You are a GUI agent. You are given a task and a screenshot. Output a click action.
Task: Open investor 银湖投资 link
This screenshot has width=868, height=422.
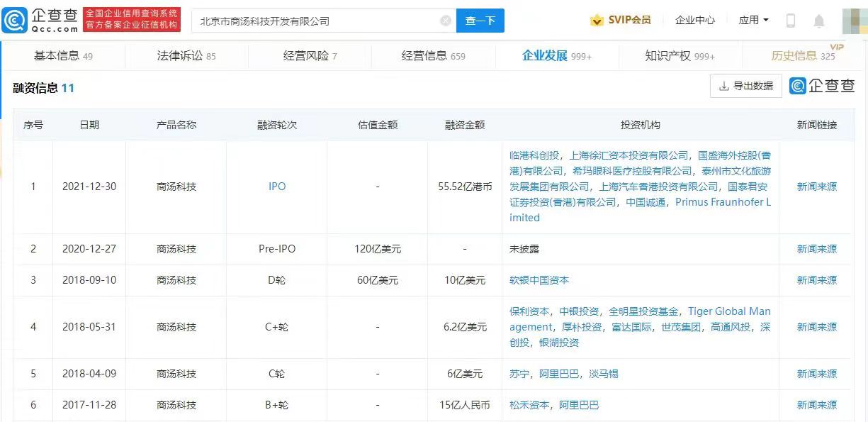point(559,343)
